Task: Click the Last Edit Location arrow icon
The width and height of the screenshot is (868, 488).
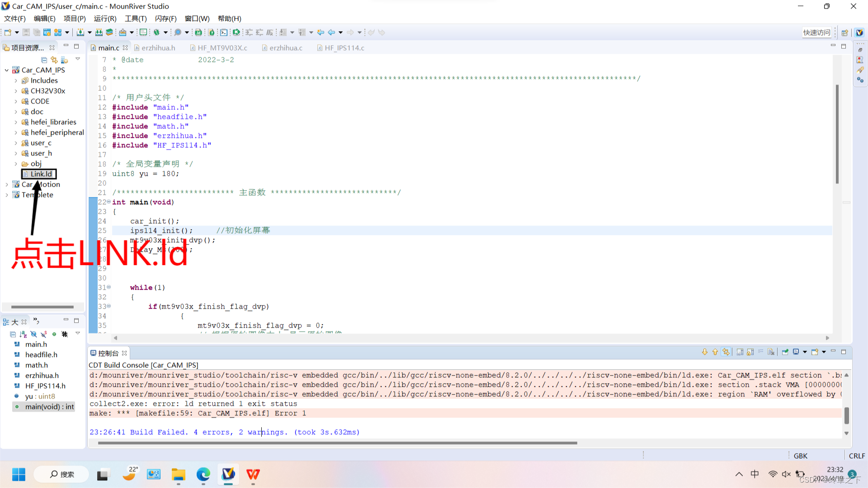Action: (x=321, y=33)
